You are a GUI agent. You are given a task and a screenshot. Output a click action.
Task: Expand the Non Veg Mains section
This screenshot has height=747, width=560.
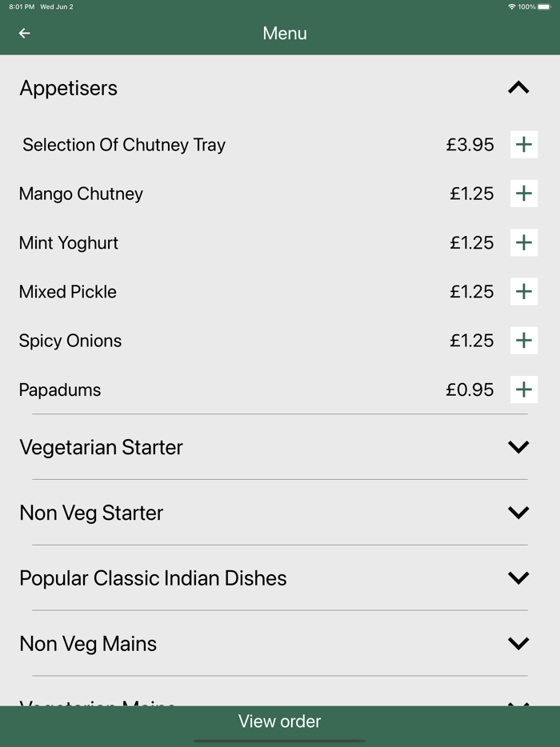coord(518,643)
